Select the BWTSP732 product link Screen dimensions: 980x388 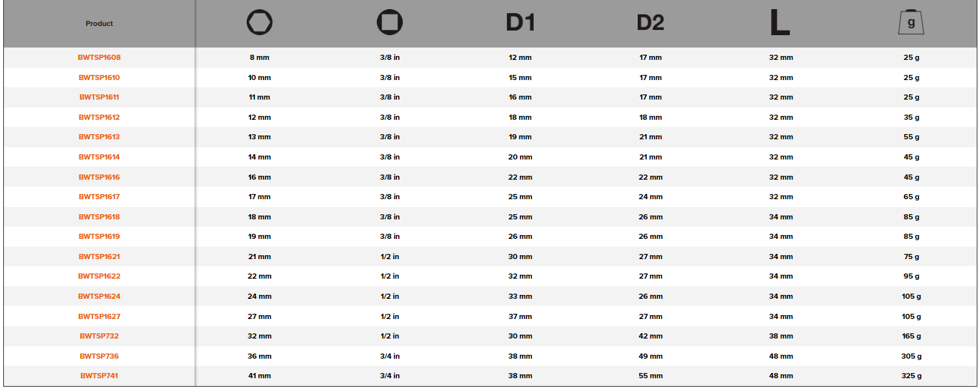click(100, 336)
